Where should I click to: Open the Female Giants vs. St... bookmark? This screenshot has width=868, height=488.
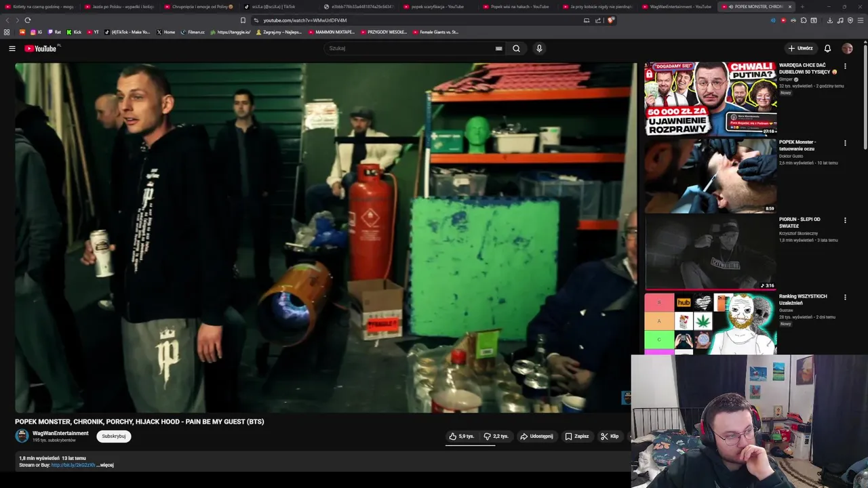coord(435,32)
